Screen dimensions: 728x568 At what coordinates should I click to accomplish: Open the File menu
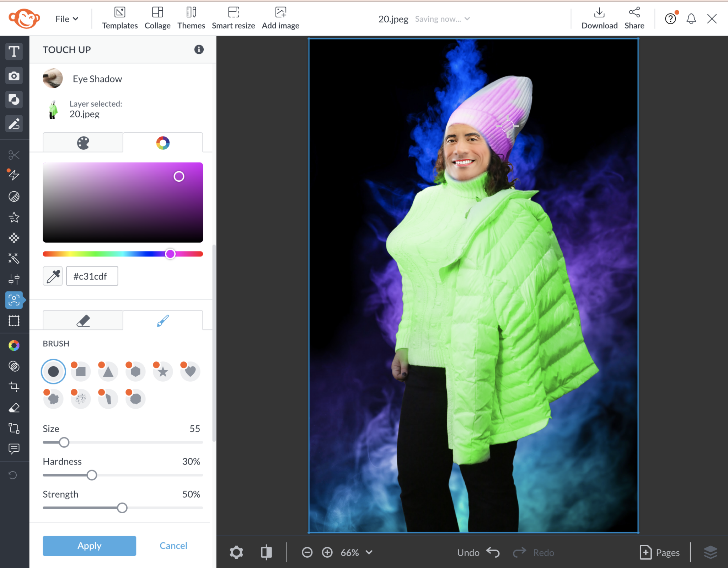point(66,18)
